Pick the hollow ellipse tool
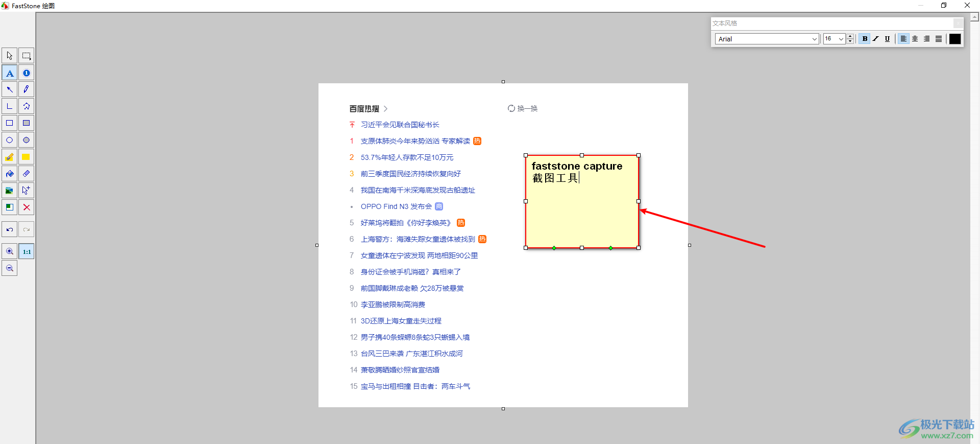The image size is (980, 444). 10,140
